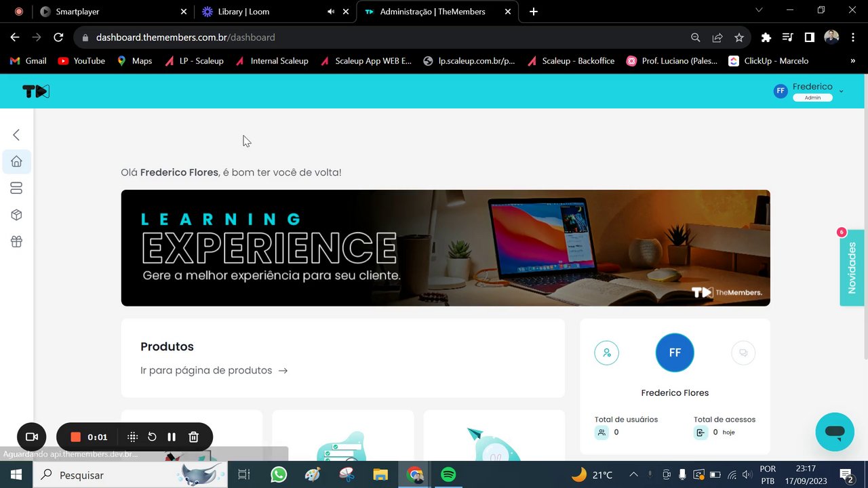Switch to the Smartplayer tab
The width and height of the screenshot is (868, 488).
point(114,12)
